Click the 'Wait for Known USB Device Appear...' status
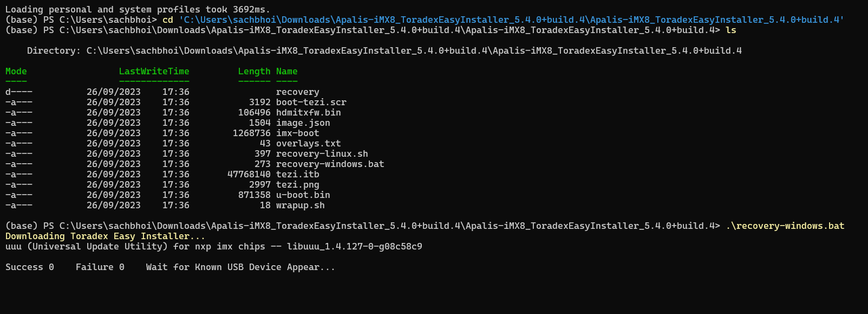Image resolution: width=868 pixels, height=314 pixels. [240, 267]
